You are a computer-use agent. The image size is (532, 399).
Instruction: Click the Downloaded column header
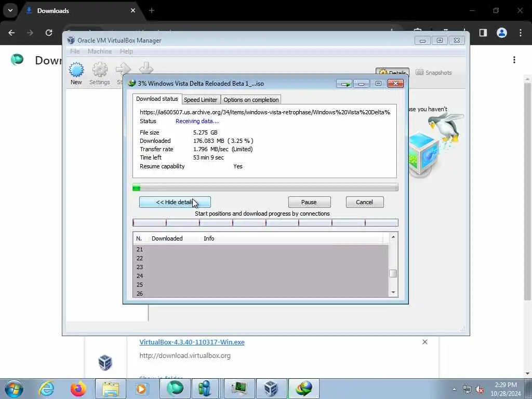tap(167, 238)
